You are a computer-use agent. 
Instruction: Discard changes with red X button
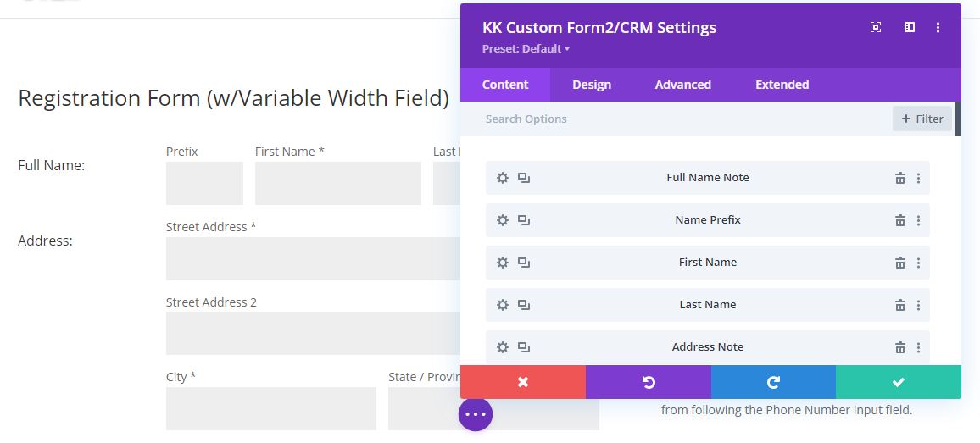[523, 382]
